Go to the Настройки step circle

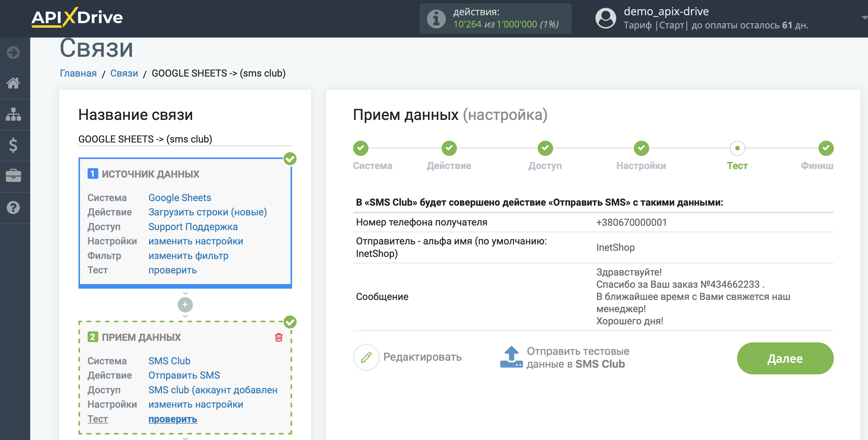click(641, 148)
